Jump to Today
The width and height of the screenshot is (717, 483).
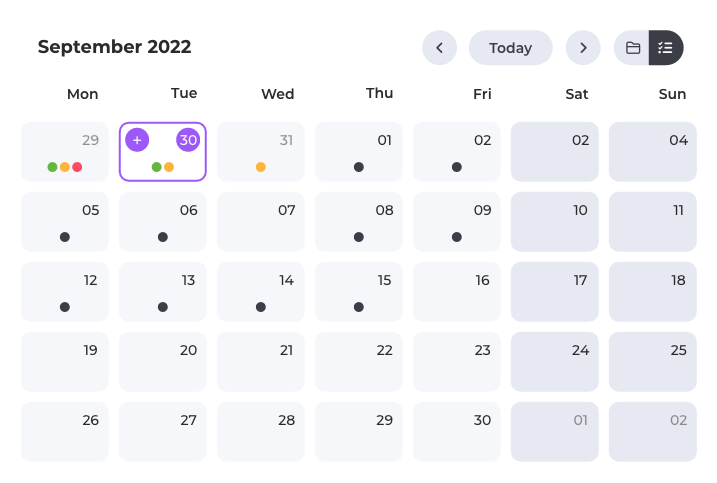tap(511, 48)
